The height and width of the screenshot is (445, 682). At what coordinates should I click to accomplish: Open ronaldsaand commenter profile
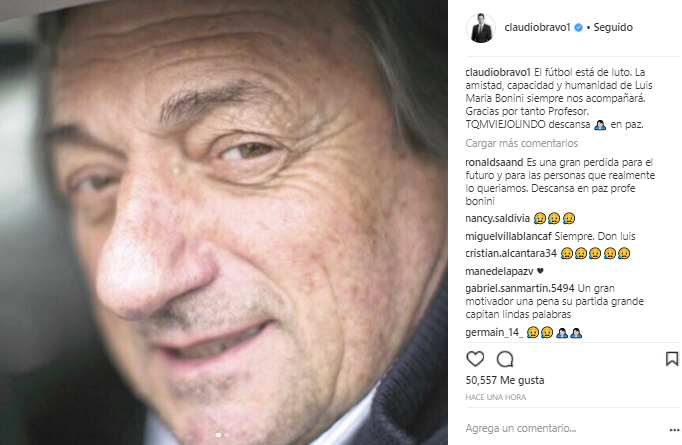coord(494,162)
